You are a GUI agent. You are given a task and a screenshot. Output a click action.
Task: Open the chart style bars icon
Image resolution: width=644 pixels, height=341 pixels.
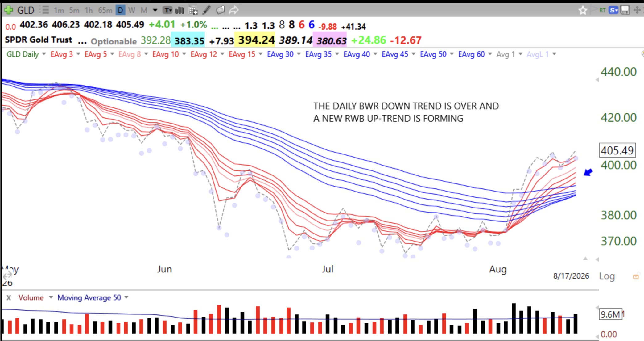tap(180, 11)
